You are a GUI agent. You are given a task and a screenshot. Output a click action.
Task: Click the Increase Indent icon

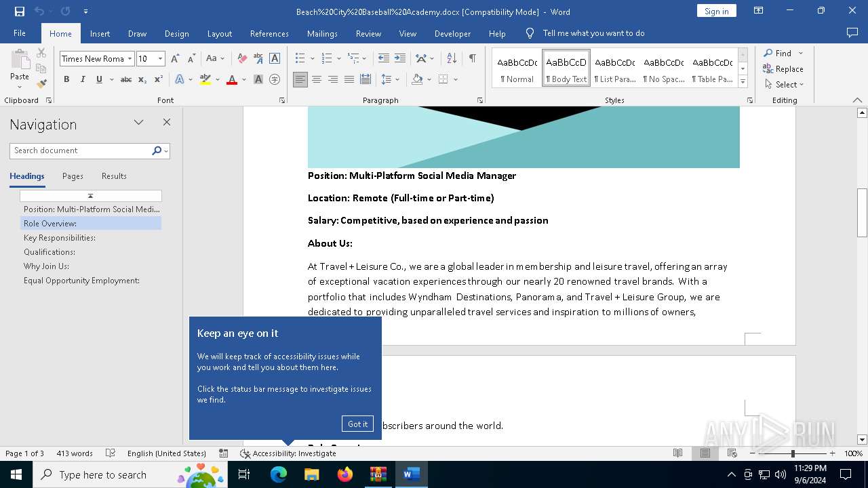point(400,58)
